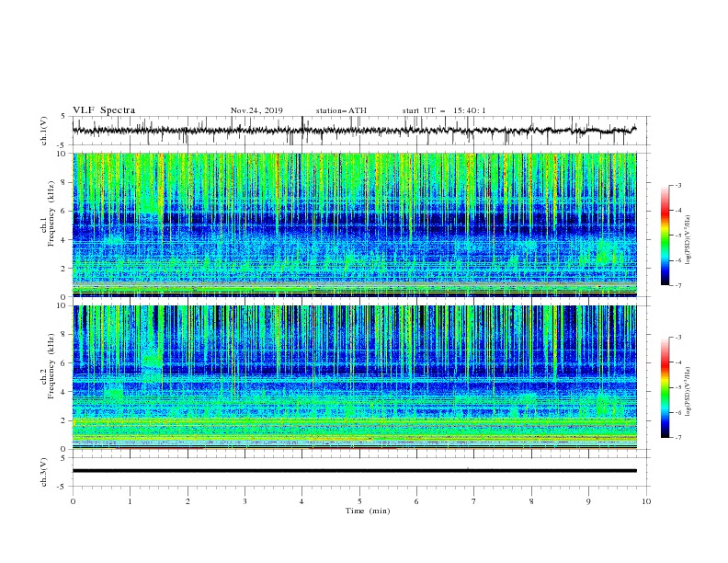
Task: Click ch.1 frequency axis tick "4"
Action: coord(64,240)
